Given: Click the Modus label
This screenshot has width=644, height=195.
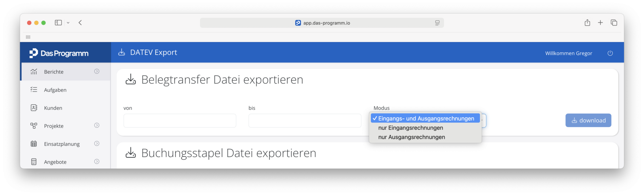Looking at the screenshot, I should (x=382, y=108).
